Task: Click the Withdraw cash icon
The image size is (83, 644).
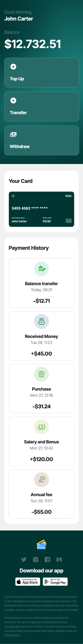Action: (13, 135)
